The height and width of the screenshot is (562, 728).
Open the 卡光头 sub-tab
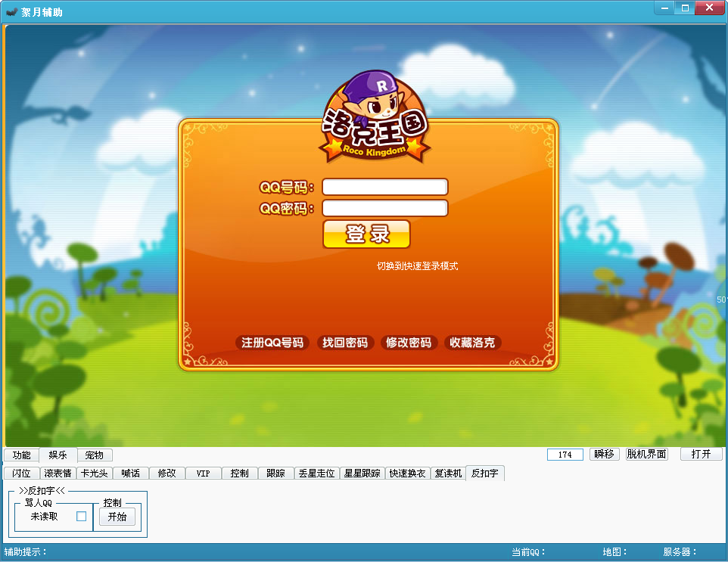(x=95, y=473)
